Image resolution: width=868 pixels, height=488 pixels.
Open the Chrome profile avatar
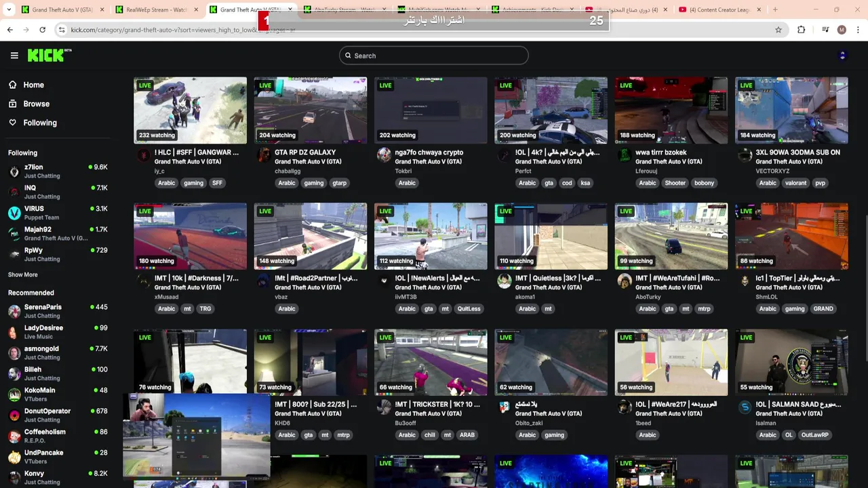click(842, 30)
